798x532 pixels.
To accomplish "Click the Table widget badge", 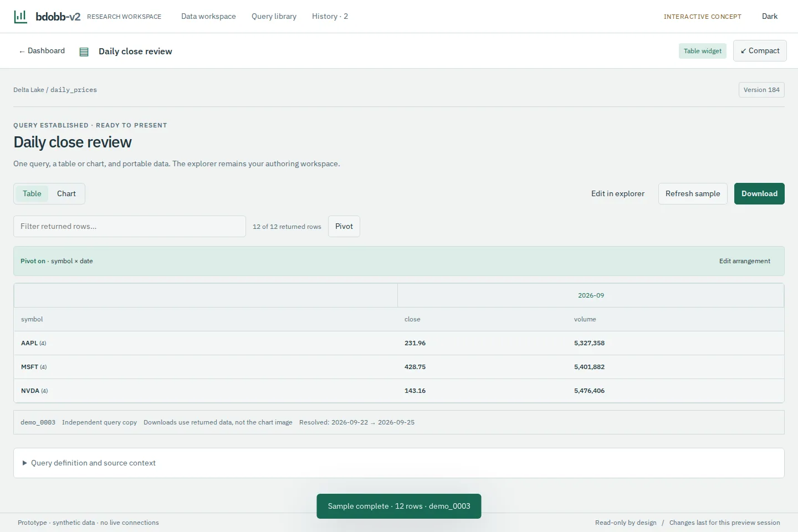I will 702,51.
